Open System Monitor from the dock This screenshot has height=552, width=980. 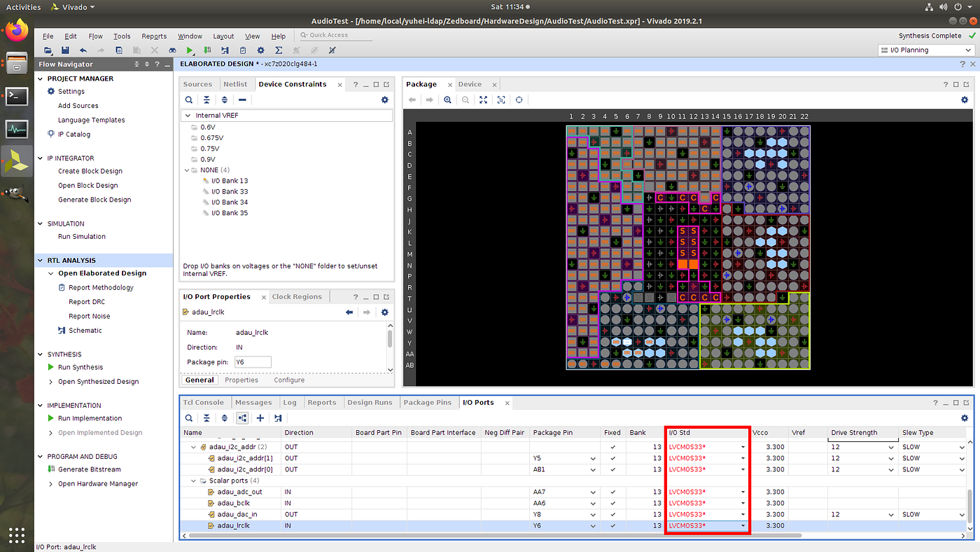(x=17, y=129)
